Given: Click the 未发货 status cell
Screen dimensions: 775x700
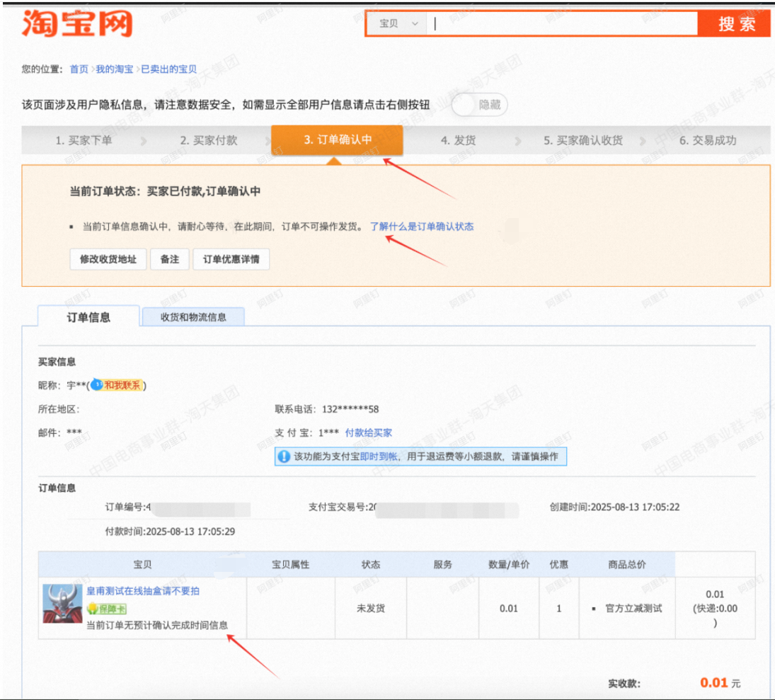Looking at the screenshot, I should point(371,609).
